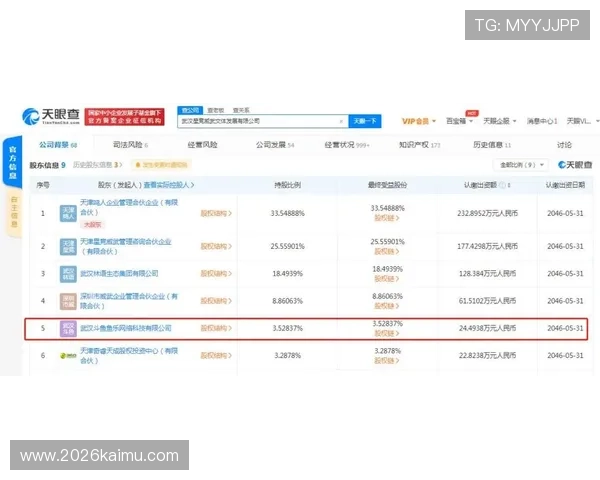The image size is (600, 480).
Task: Open the purple row 5 shareholder logo
Action: pos(68,328)
